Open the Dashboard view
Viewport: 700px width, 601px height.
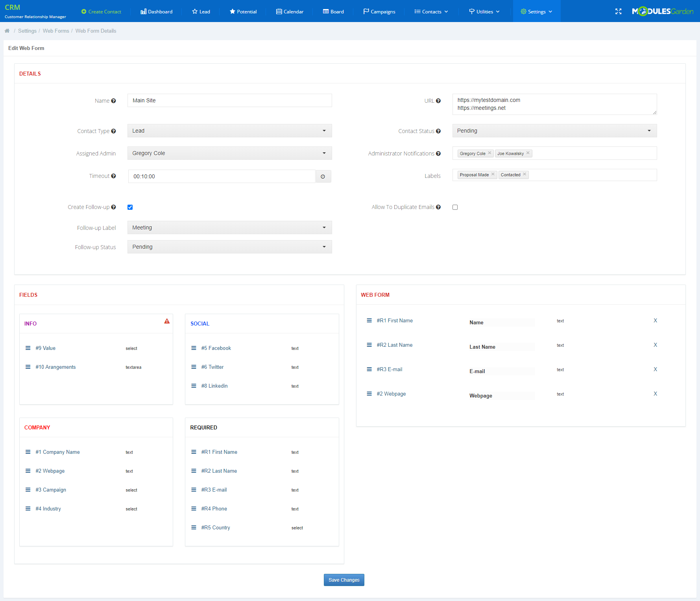pos(156,11)
